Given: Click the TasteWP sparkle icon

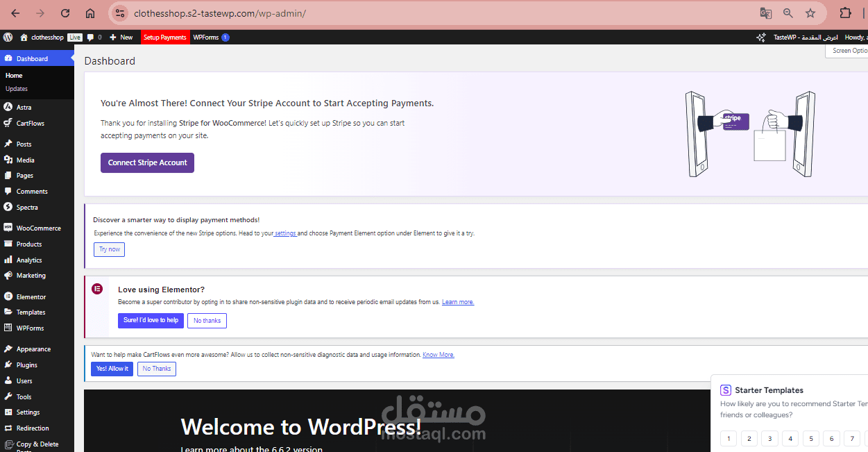Looking at the screenshot, I should (x=760, y=37).
